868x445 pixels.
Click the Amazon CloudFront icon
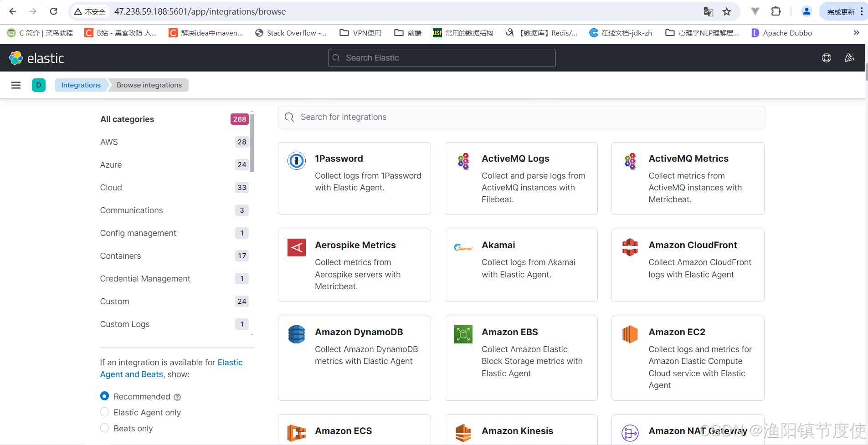pyautogui.click(x=630, y=247)
